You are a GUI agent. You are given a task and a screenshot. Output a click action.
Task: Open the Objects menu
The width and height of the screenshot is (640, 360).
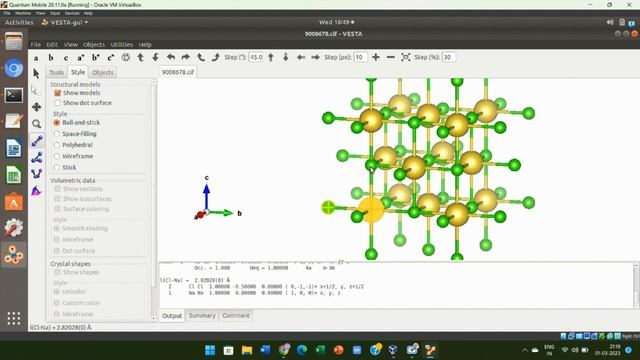click(x=94, y=44)
